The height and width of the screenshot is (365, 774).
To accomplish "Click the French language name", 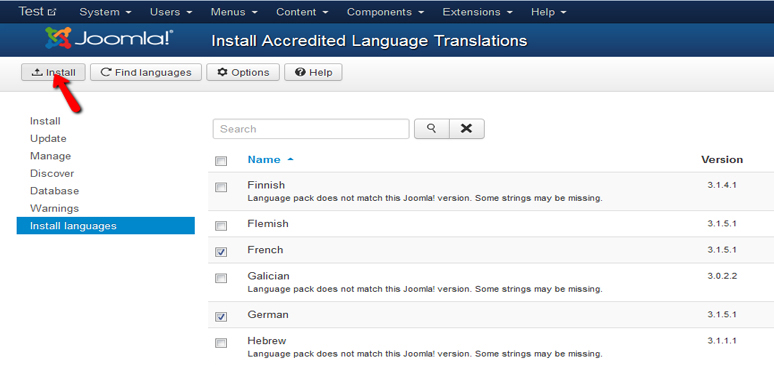I will pos(265,250).
